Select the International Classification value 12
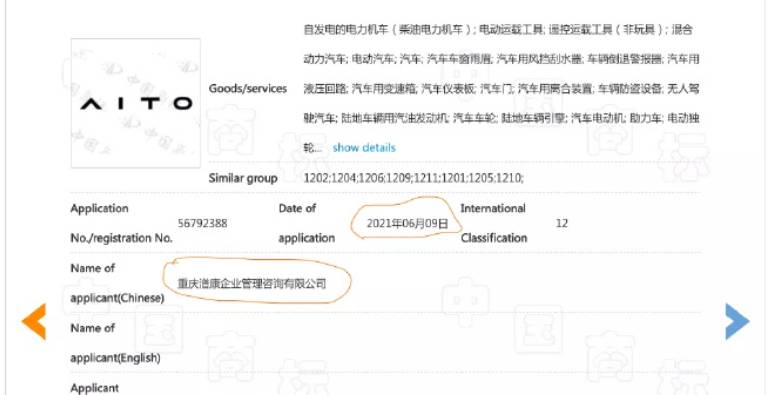 click(562, 223)
